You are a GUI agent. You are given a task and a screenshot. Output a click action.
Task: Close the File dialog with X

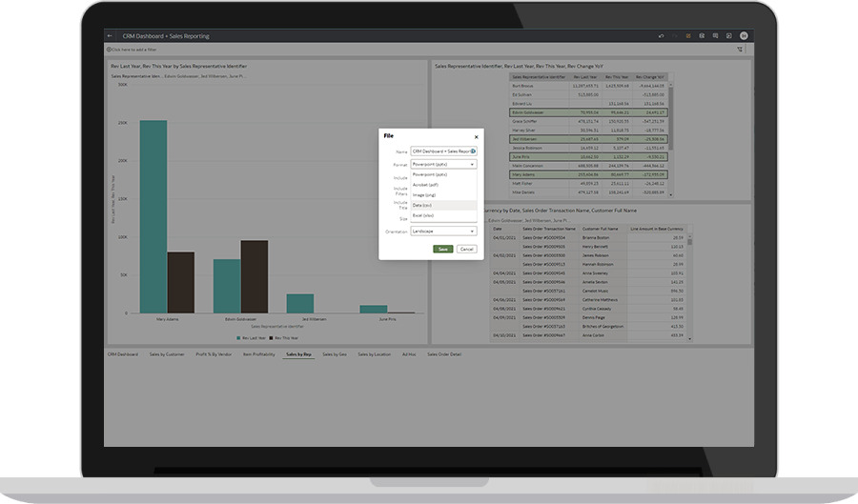[476, 136]
